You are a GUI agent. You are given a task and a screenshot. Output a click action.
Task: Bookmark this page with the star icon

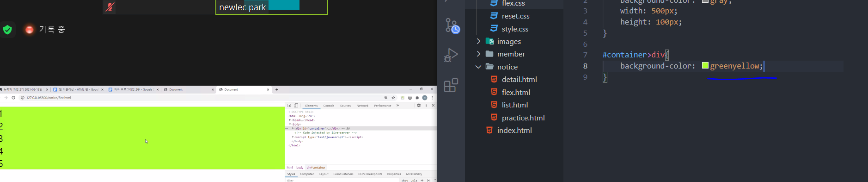[393, 98]
